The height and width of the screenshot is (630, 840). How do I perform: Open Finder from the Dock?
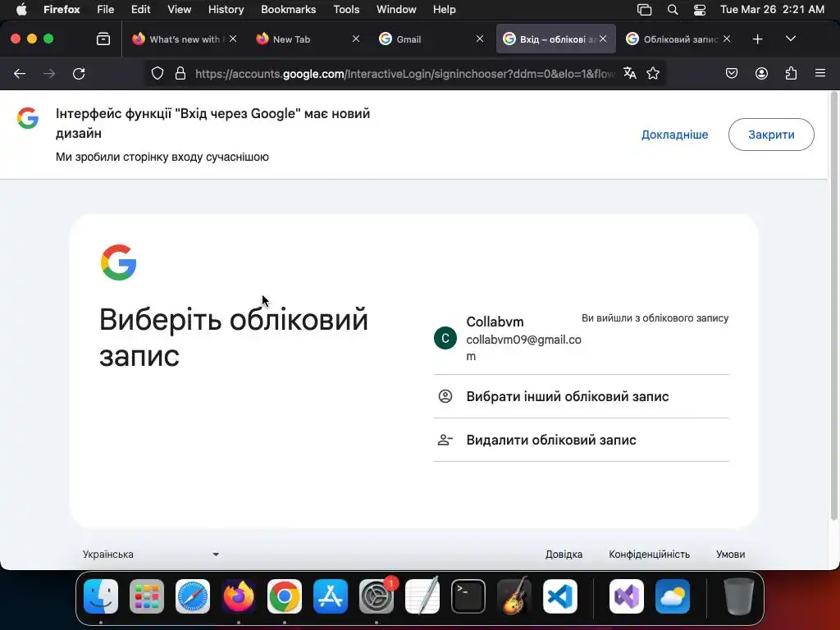point(101,596)
